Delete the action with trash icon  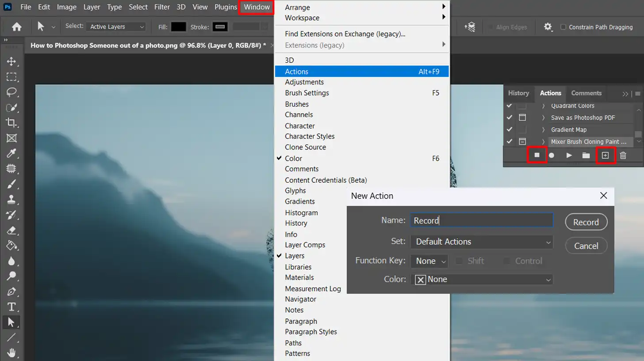click(x=623, y=155)
